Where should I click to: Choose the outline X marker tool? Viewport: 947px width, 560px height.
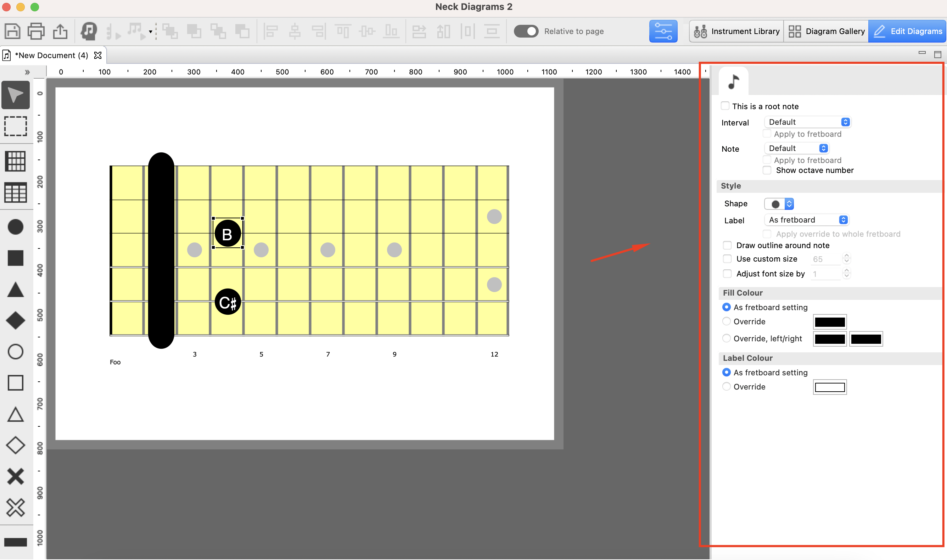coord(16,508)
